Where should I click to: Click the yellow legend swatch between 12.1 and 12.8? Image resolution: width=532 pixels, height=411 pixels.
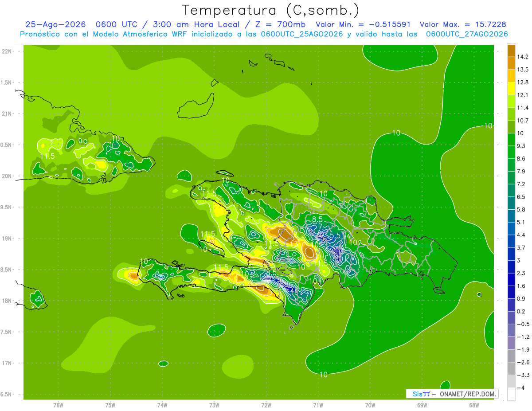pyautogui.click(x=511, y=89)
